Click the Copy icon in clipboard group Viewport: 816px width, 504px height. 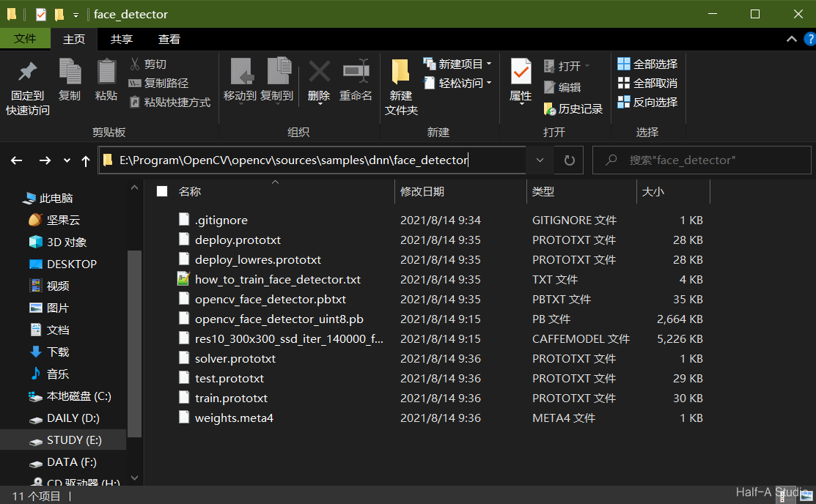[70, 71]
